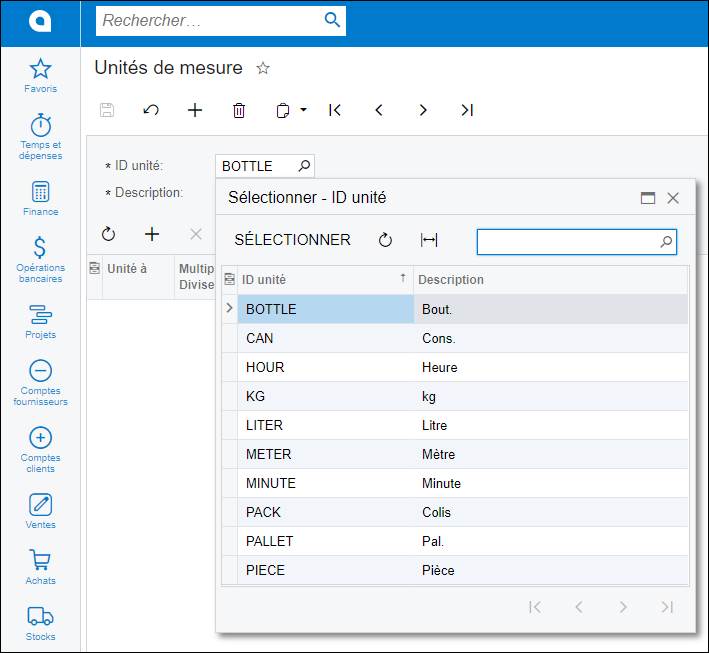Click the dialog search input field
The width and height of the screenshot is (709, 653).
click(577, 241)
